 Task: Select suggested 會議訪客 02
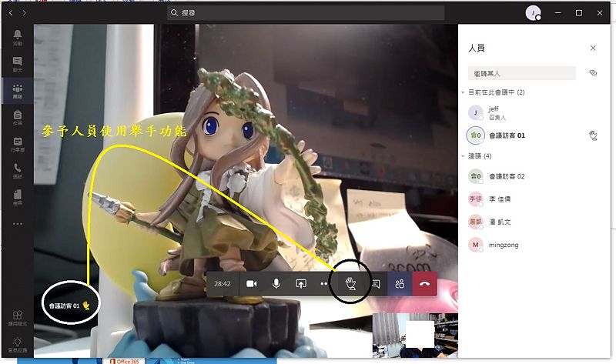tap(532, 176)
